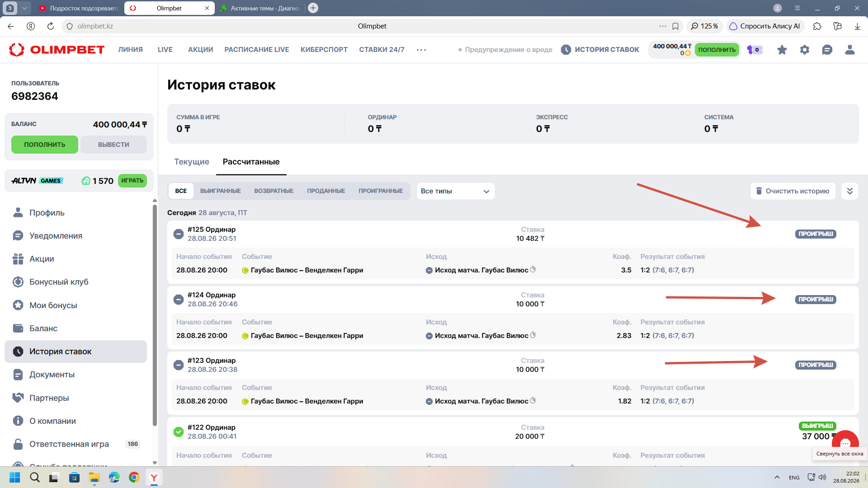Open the Windows Start menu
The height and width of the screenshot is (488, 868).
tap(15, 478)
